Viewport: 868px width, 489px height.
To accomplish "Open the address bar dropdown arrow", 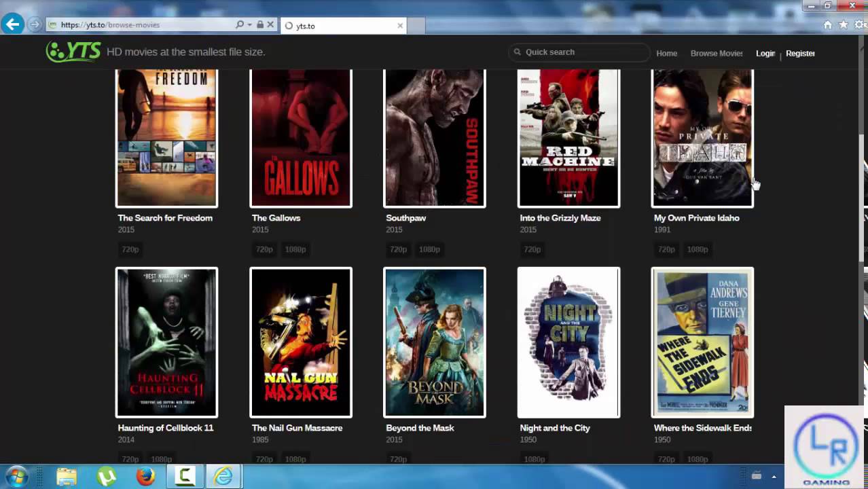I will coord(249,24).
